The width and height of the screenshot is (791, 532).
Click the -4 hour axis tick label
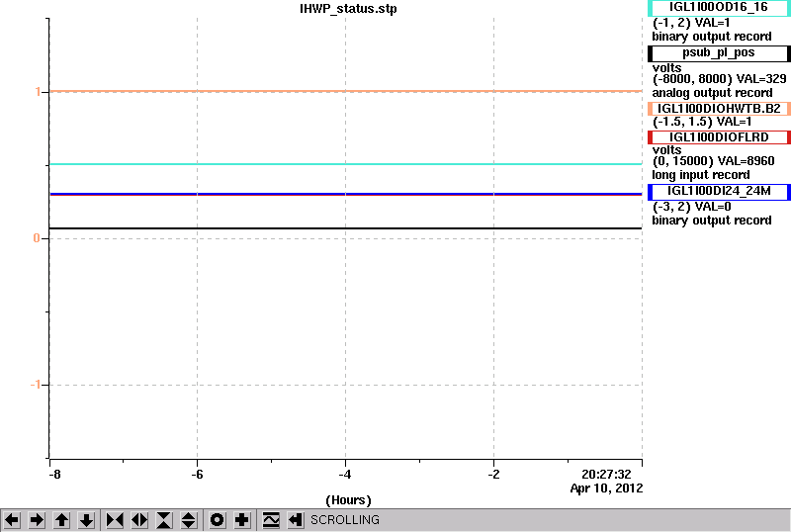345,475
